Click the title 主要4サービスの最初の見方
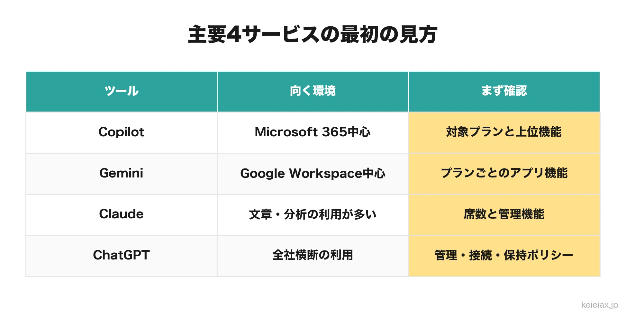Viewport: 644px width, 335px height. pyautogui.click(x=313, y=34)
